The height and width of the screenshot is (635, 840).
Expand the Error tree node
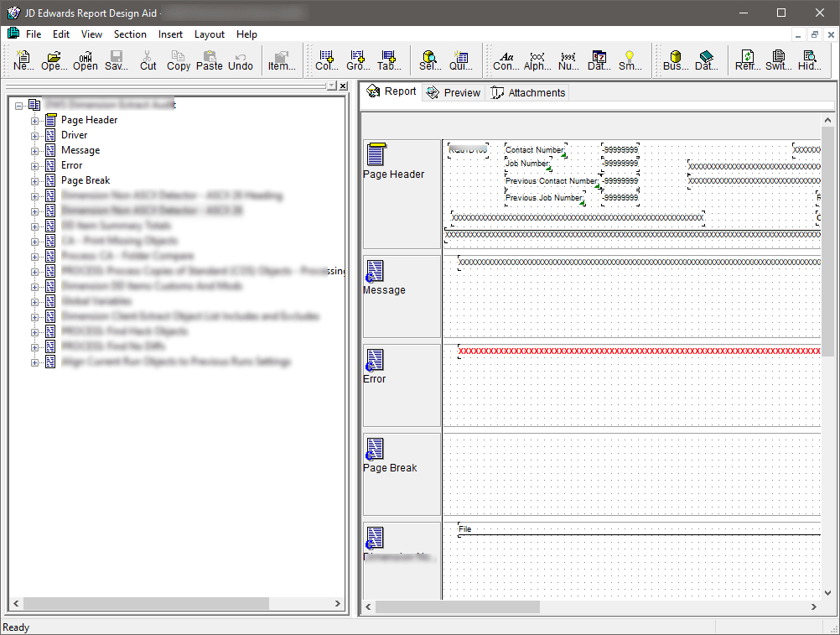point(35,165)
